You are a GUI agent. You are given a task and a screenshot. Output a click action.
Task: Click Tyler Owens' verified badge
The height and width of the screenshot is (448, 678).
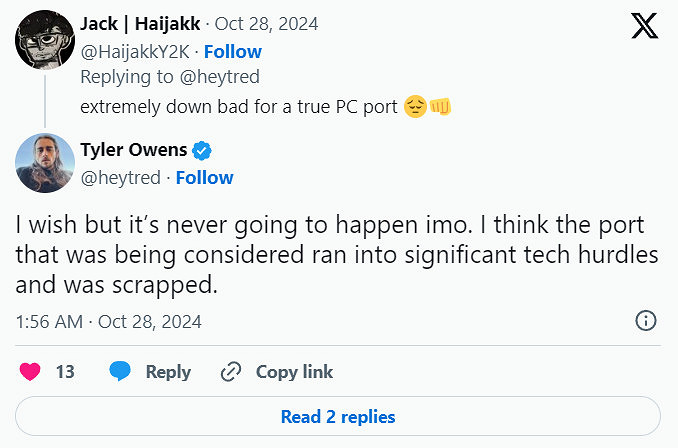click(x=201, y=151)
